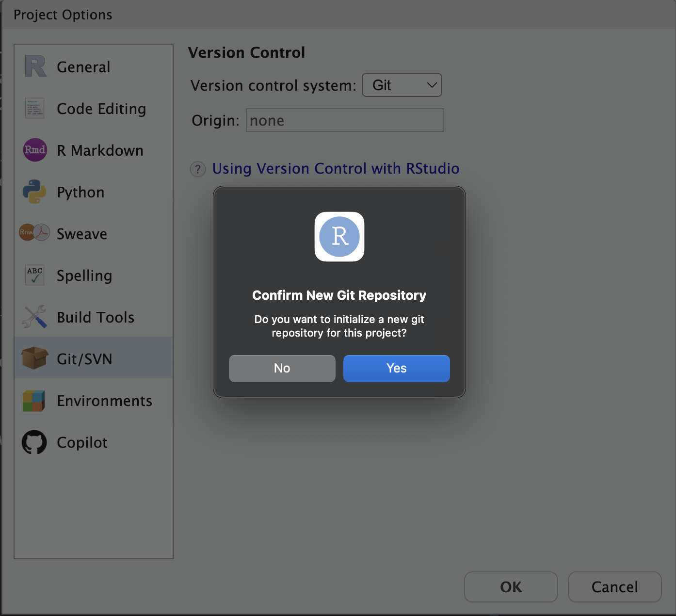Click the GitHub Copilot logo icon
The width and height of the screenshot is (676, 616).
(x=34, y=442)
